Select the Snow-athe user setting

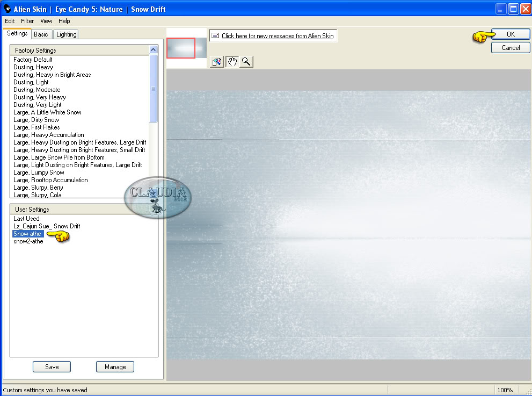[27, 234]
